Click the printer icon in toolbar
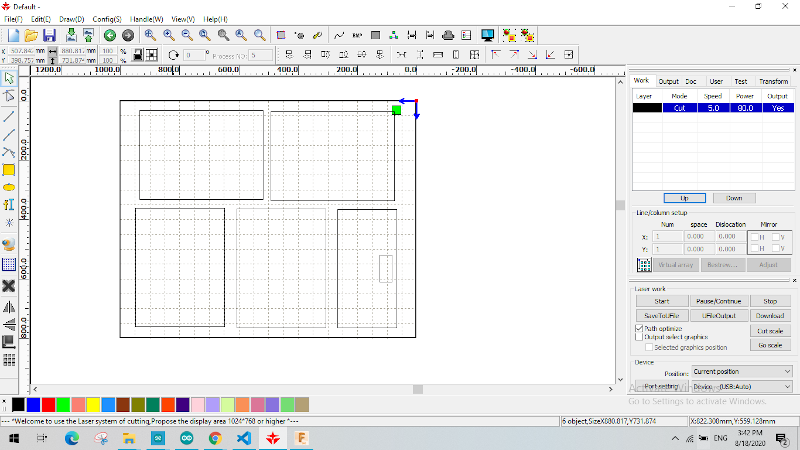 tap(448, 35)
